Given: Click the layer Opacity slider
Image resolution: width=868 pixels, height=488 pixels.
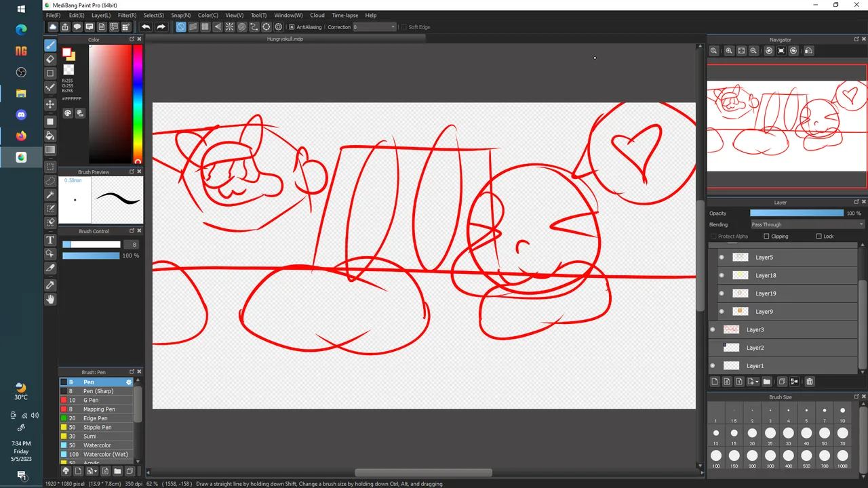Looking at the screenshot, I should (797, 213).
